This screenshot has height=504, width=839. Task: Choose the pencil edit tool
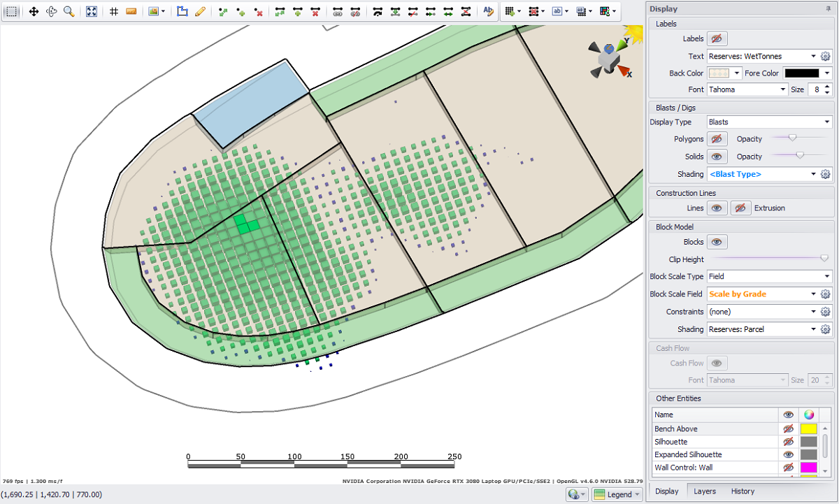[x=200, y=12]
